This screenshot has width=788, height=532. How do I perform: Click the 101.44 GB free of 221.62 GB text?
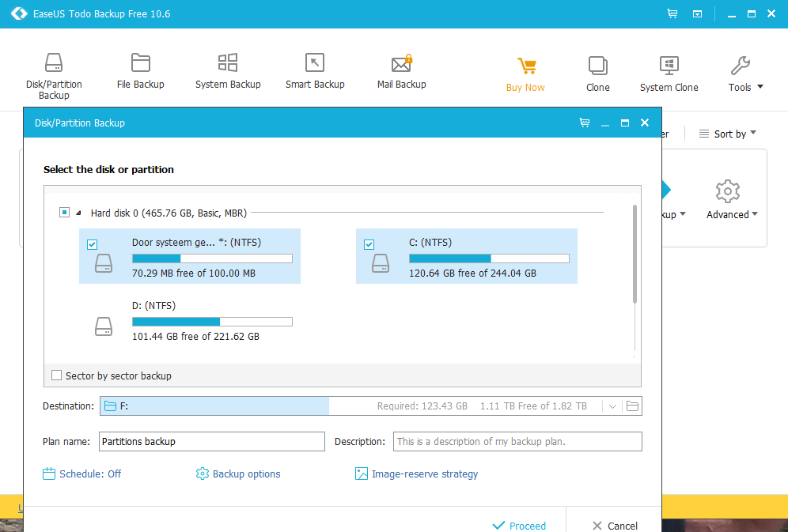tap(195, 337)
